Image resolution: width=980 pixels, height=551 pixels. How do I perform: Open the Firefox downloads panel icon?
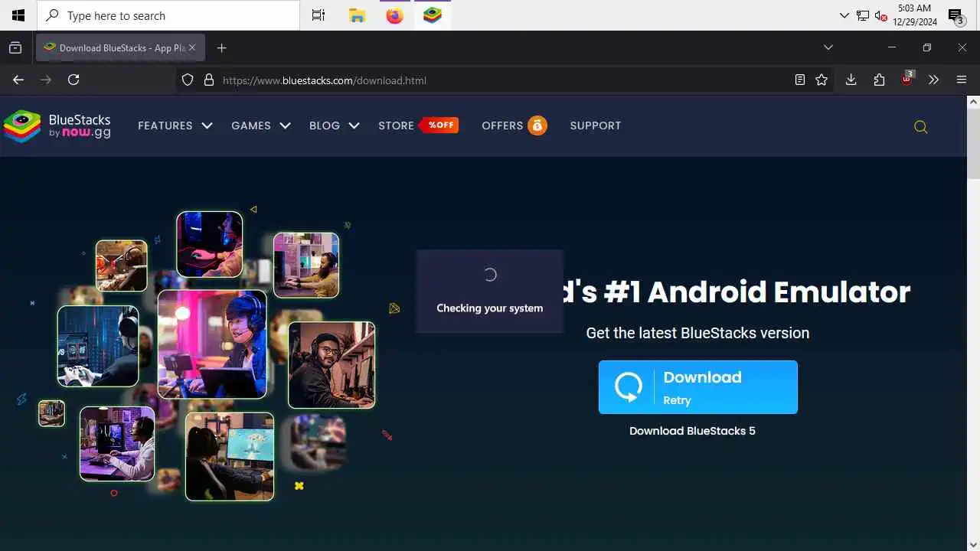(x=851, y=80)
